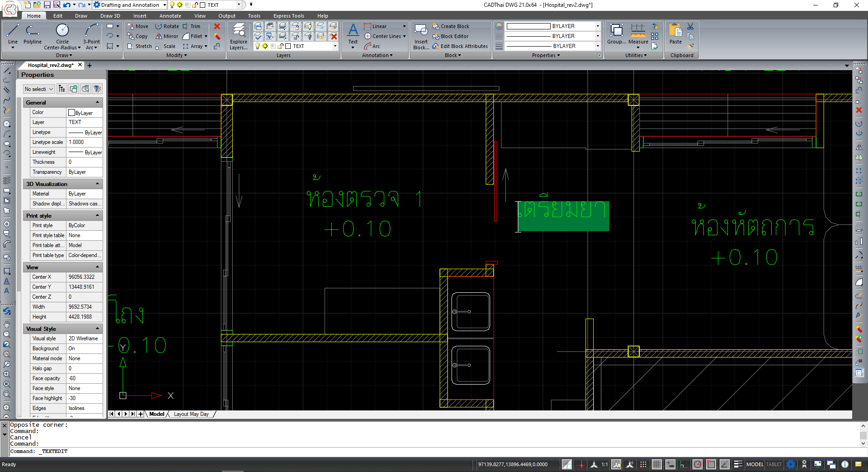Switch to the Annotate ribbon tab
The image size is (868, 472).
pos(170,16)
